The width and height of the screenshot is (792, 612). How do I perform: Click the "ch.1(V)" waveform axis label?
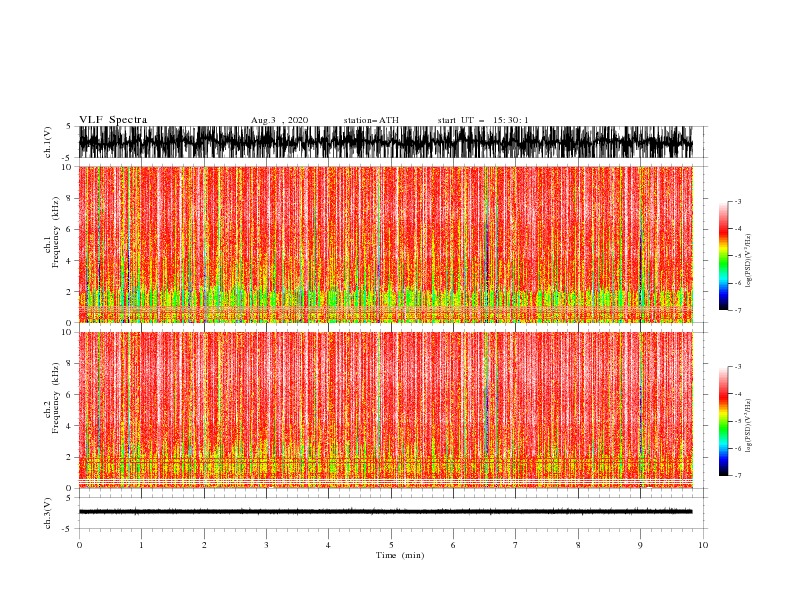[x=48, y=142]
